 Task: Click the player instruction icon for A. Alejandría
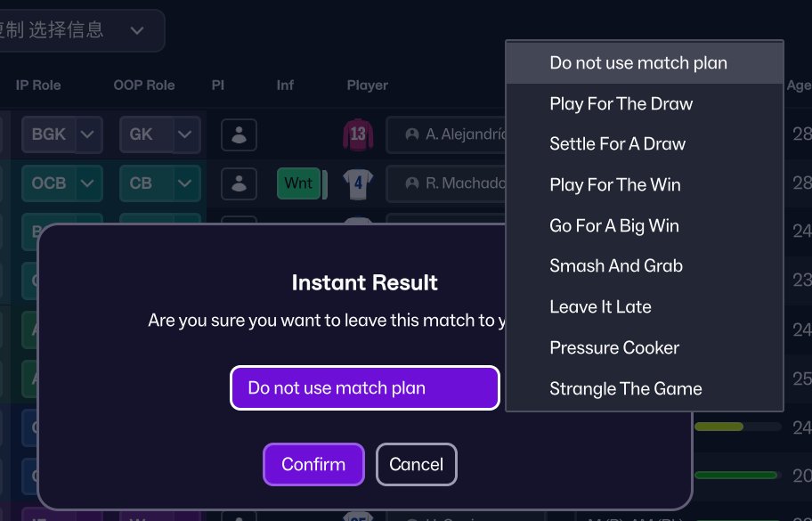[239, 134]
